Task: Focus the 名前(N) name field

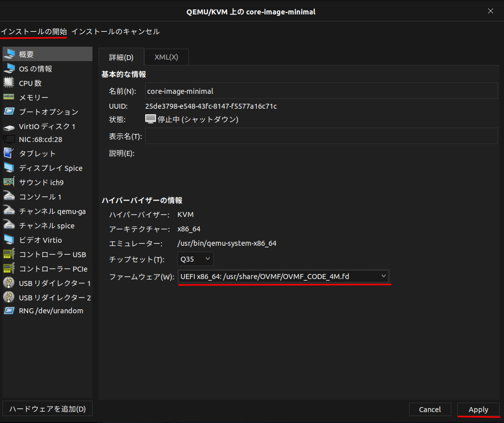Action: tap(322, 91)
